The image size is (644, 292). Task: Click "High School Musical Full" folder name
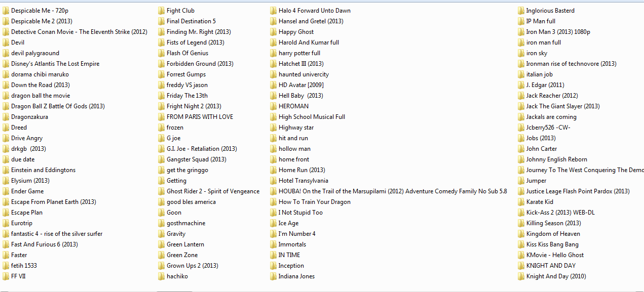coord(312,117)
